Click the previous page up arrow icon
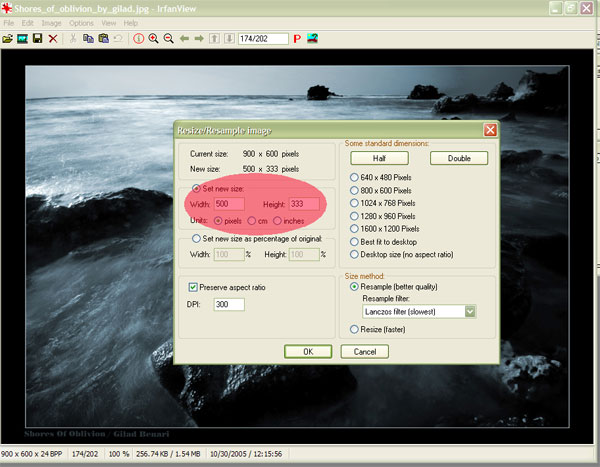Screen dimensions: 600x467 [x=214, y=39]
